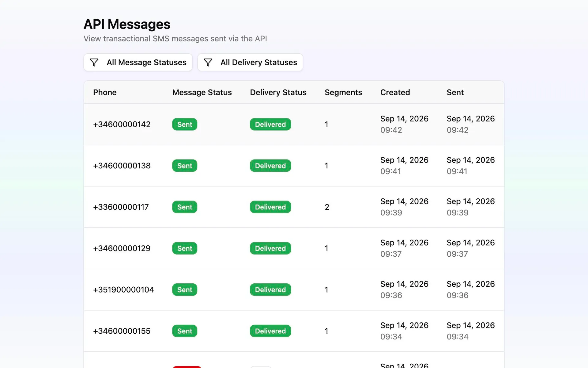The image size is (588, 368).
Task: Click the segments value 2 for +33600000117
Action: click(x=327, y=207)
